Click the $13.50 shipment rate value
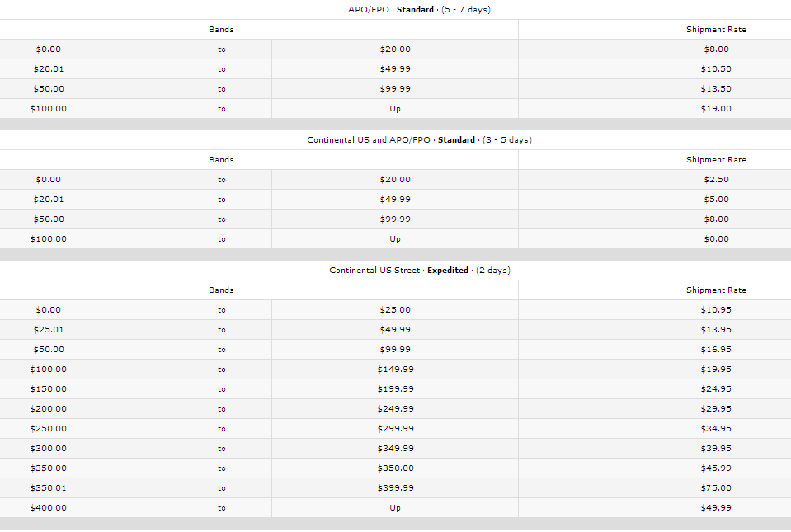 (x=715, y=89)
